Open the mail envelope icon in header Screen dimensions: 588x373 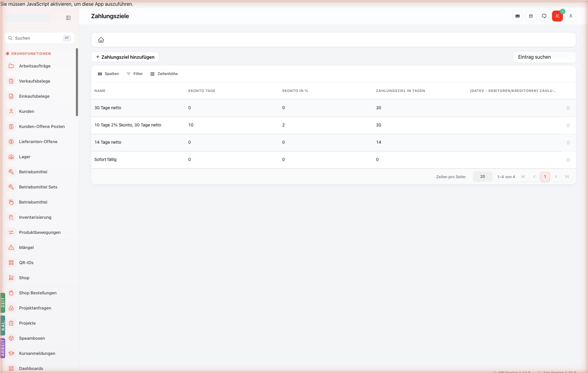(x=518, y=16)
